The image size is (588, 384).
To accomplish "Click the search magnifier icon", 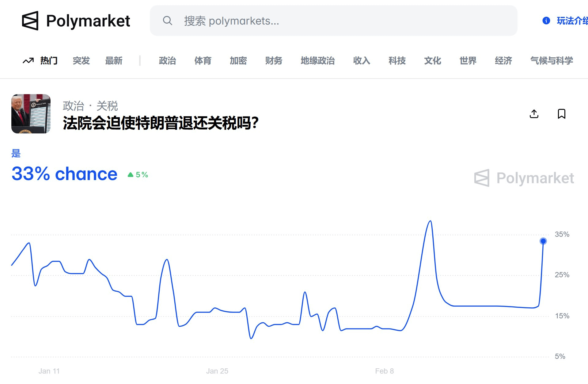I will click(168, 21).
